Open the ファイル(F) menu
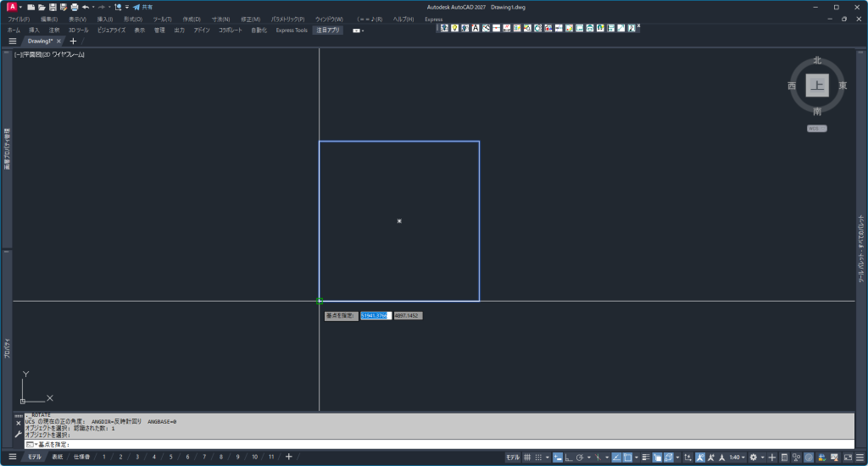This screenshot has width=868, height=466. (19, 19)
